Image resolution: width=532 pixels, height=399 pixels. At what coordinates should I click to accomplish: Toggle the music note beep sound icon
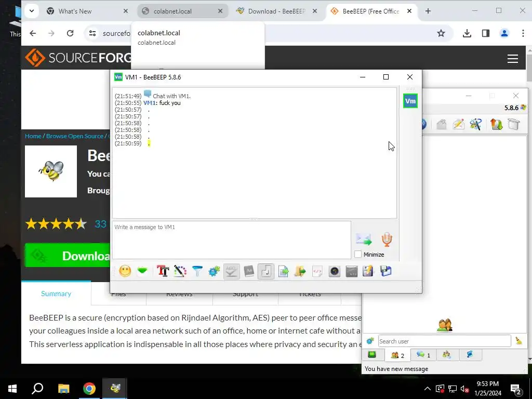coord(266,271)
